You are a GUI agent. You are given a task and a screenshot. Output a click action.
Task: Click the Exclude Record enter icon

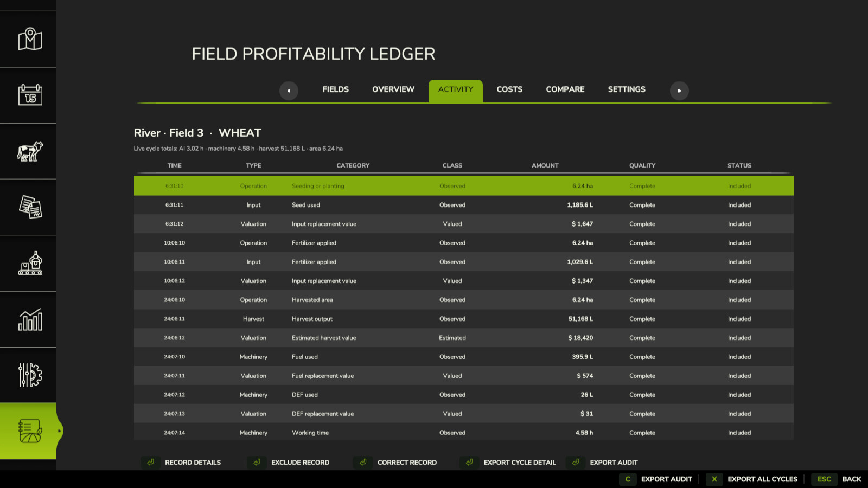[257, 463]
